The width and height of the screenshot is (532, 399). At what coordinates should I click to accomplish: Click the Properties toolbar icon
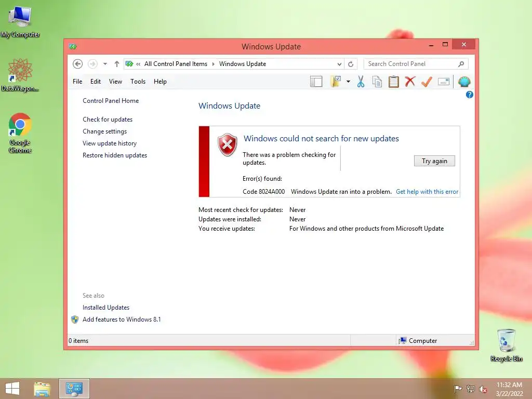[x=444, y=82]
